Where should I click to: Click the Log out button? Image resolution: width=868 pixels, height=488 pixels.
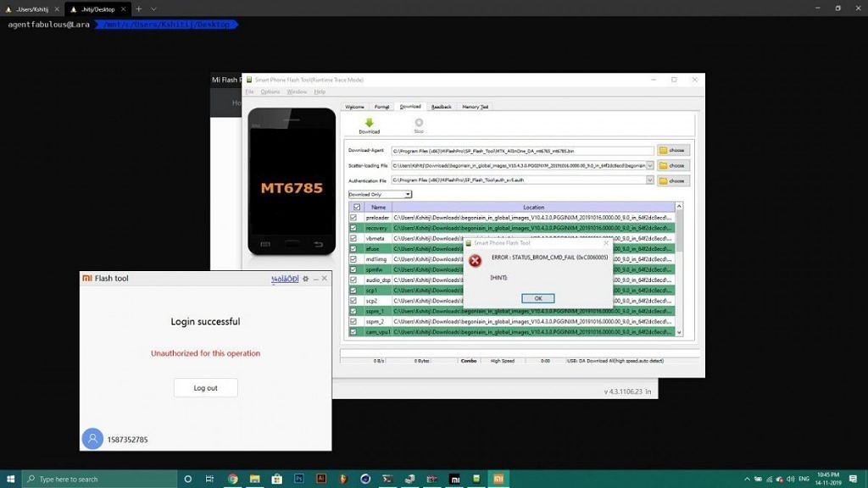coord(205,388)
